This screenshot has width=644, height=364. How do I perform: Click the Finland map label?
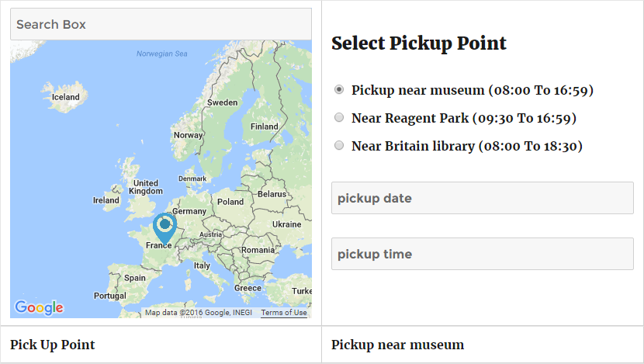(x=265, y=127)
